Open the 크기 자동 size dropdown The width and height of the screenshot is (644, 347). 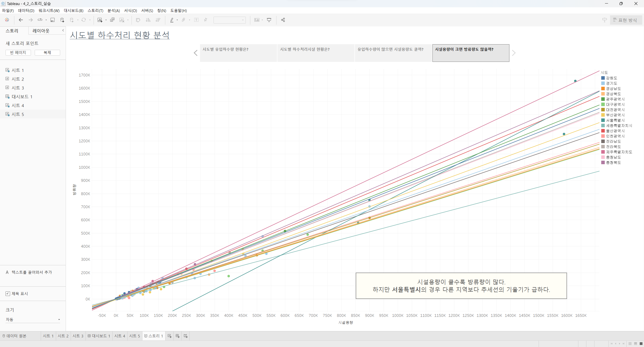click(33, 320)
